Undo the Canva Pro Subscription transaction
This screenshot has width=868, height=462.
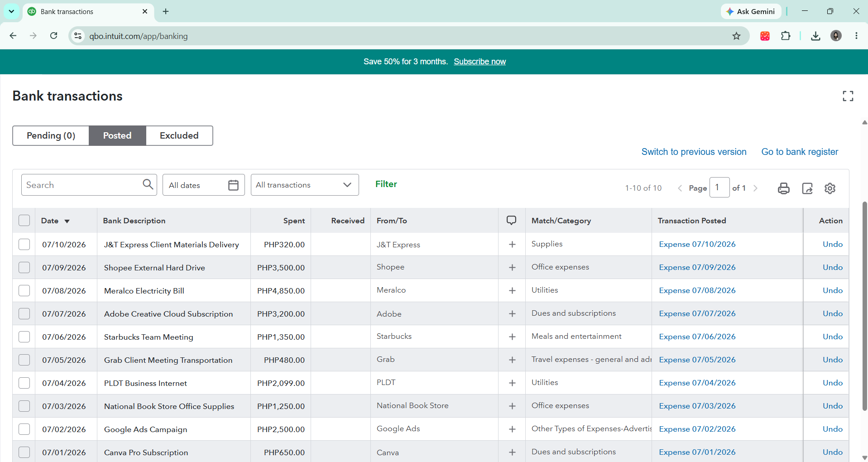[832, 452]
